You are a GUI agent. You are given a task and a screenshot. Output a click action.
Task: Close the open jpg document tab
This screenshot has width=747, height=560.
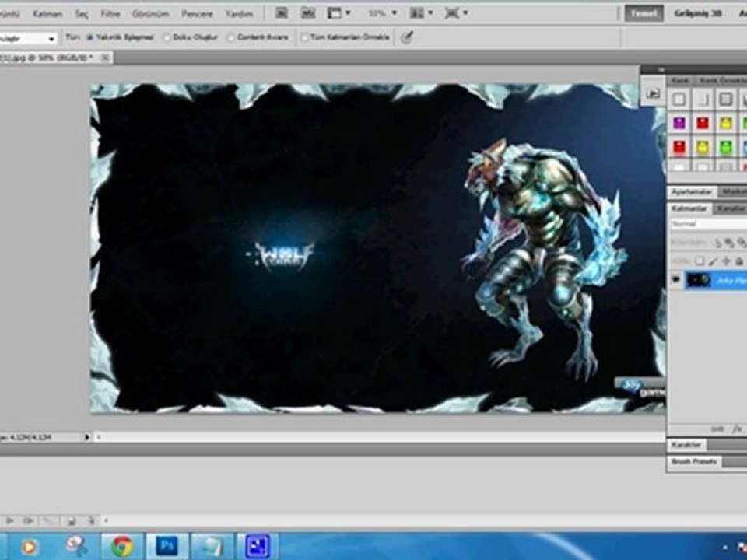pos(105,58)
